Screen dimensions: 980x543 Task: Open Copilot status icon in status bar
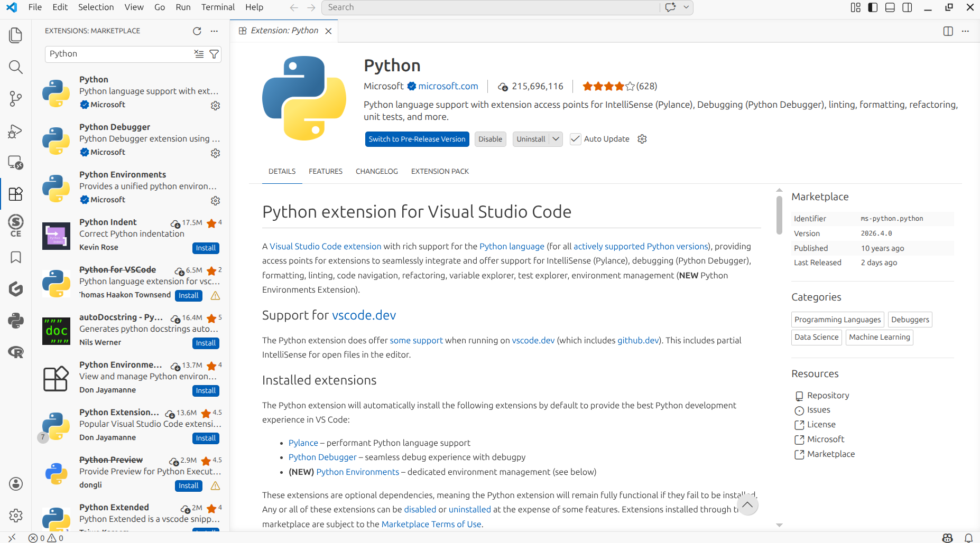(948, 538)
